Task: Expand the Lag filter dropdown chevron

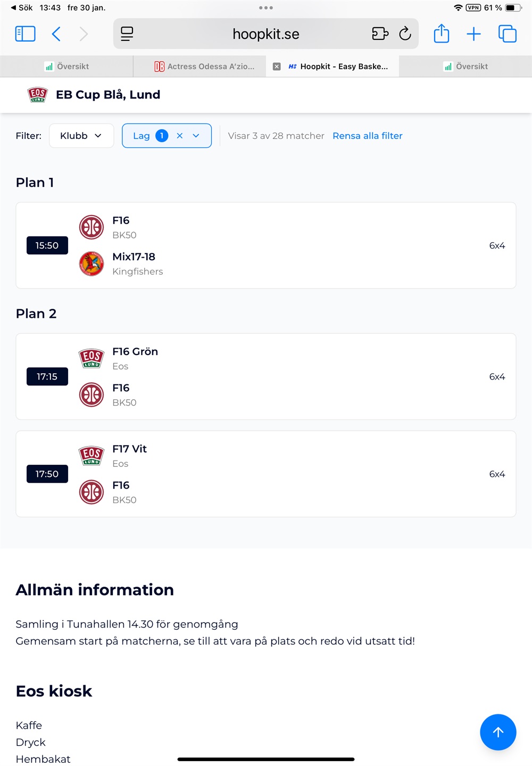Action: coord(196,136)
